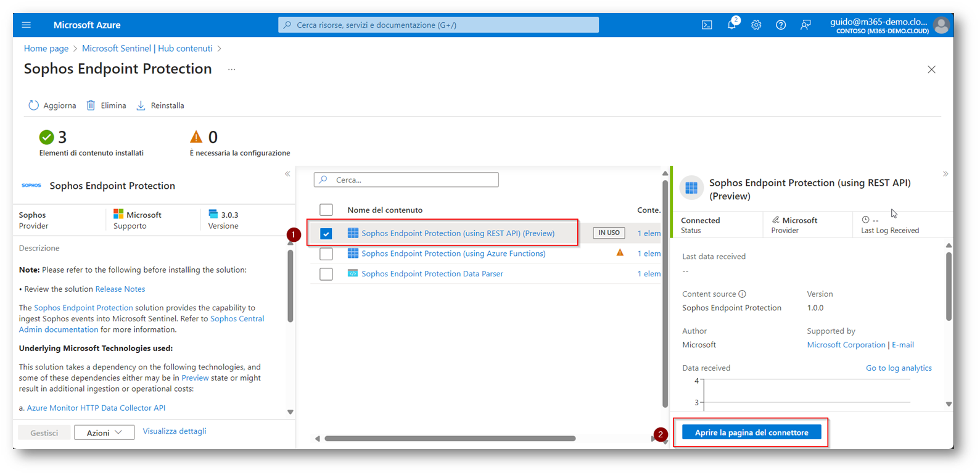Click into the Cerca content filter field
Viewport: 980px width, 475px height.
click(406, 180)
